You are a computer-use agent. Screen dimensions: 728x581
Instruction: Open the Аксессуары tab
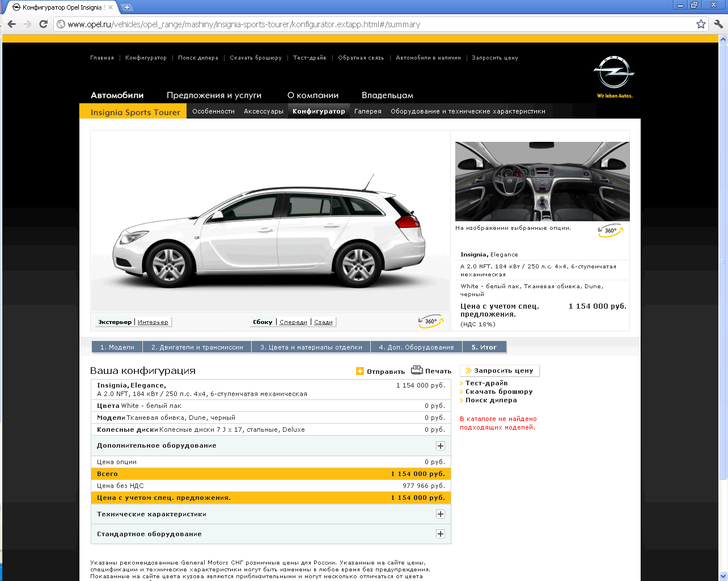click(x=264, y=111)
